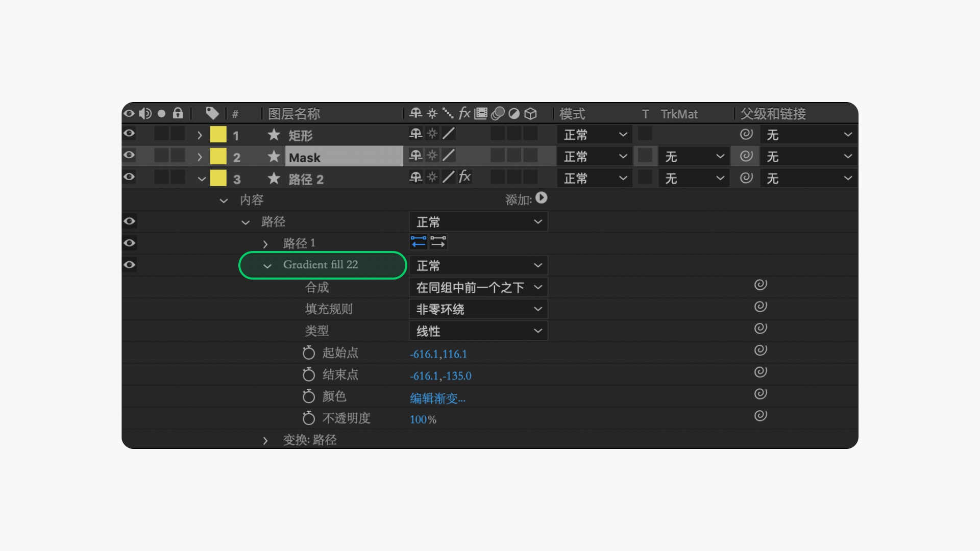This screenshot has height=551, width=980.
Task: Click 添加 button to add content
Action: 543,198
